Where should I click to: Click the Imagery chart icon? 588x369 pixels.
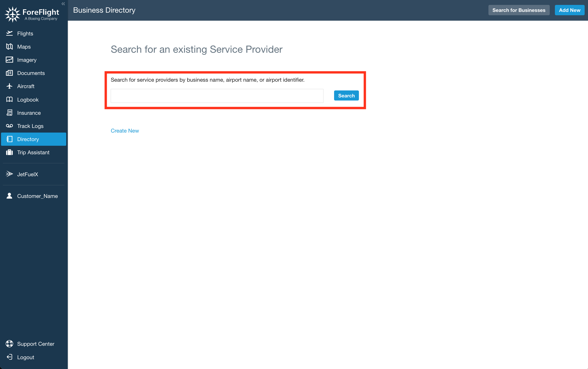9,60
